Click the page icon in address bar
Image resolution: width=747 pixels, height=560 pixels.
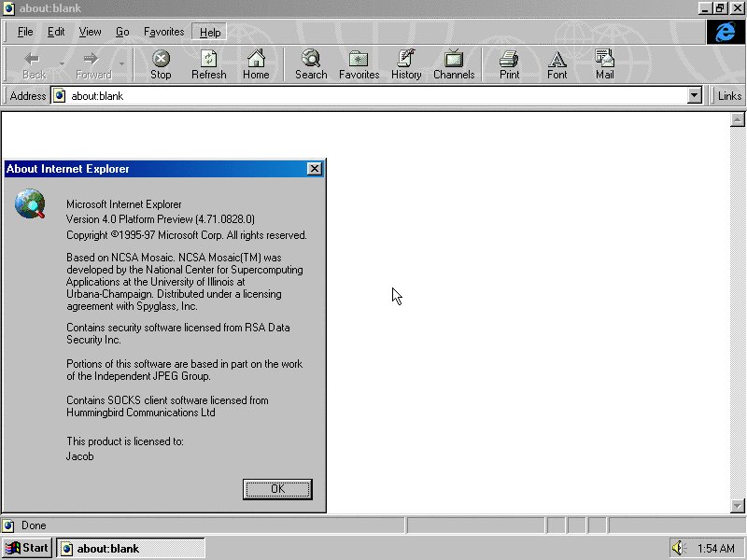click(x=60, y=96)
